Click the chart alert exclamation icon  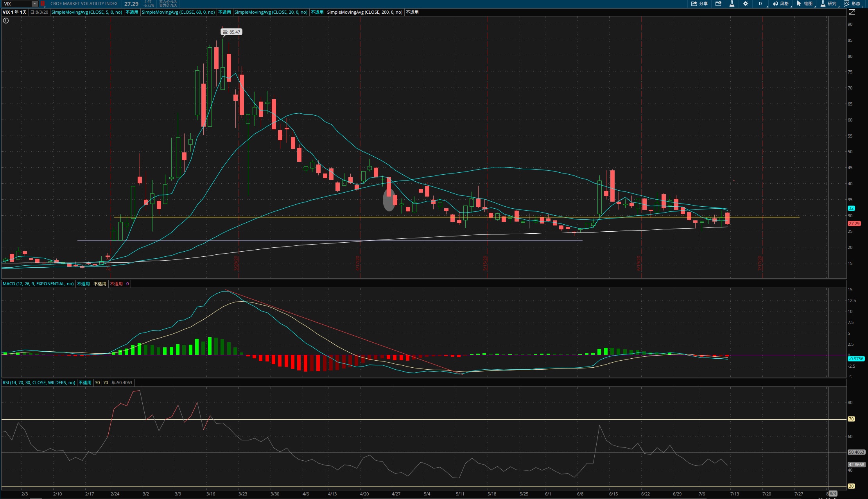6,21
